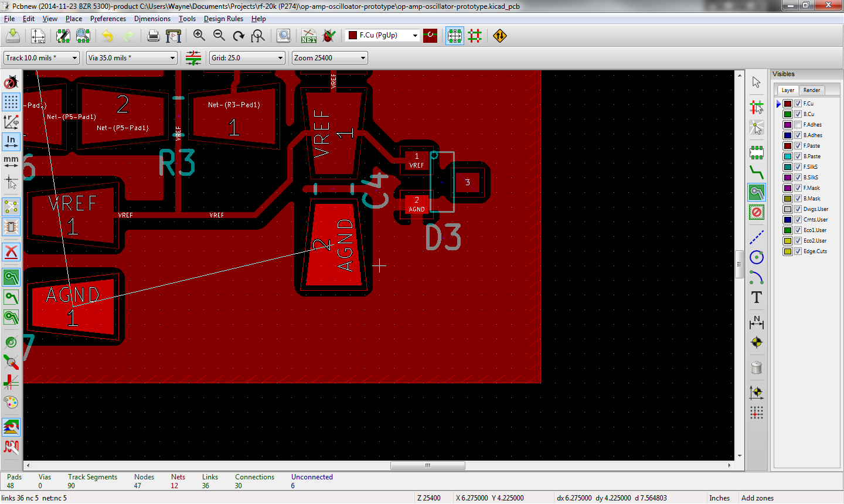Run design rules check ladybug icon

[329, 36]
